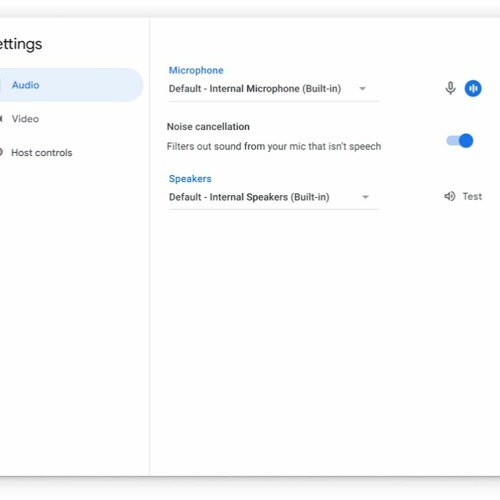Click the 'Speakers' section heading
The width and height of the screenshot is (500, 500).
(x=190, y=179)
